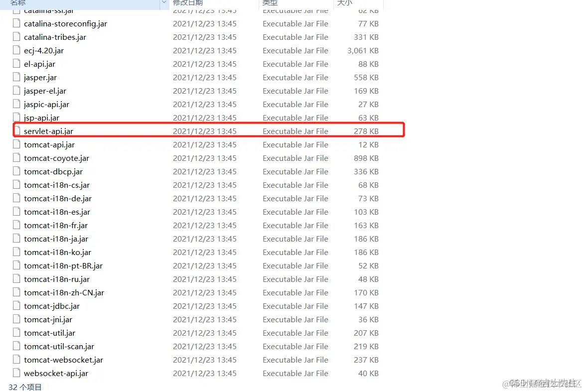Sort by the 修改日期 column header
This screenshot has width=585, height=392.
[188, 3]
